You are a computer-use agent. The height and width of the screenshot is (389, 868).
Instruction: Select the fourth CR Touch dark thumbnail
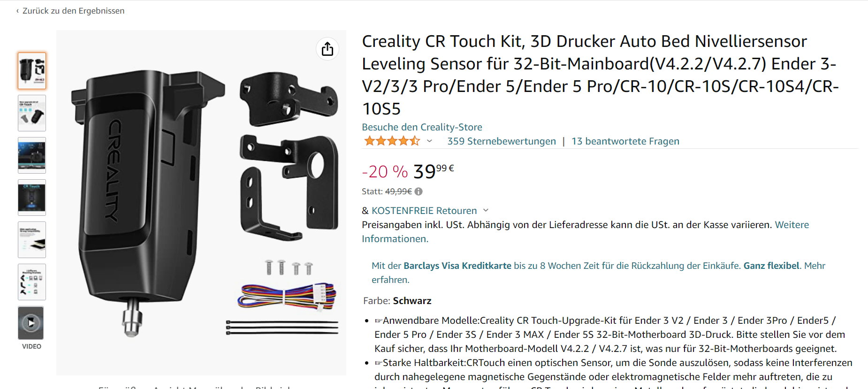point(32,198)
